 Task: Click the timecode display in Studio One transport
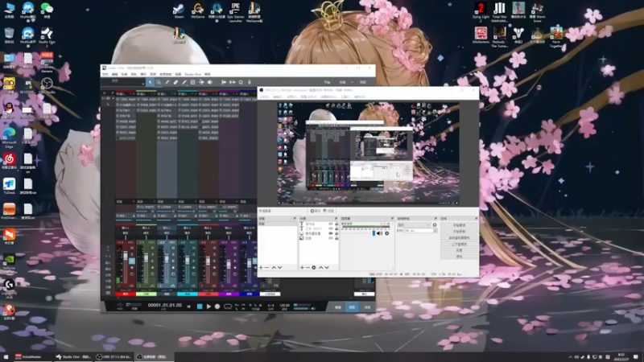tap(165, 306)
